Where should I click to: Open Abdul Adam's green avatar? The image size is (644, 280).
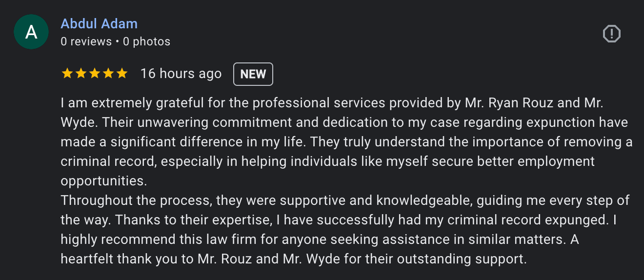[31, 32]
